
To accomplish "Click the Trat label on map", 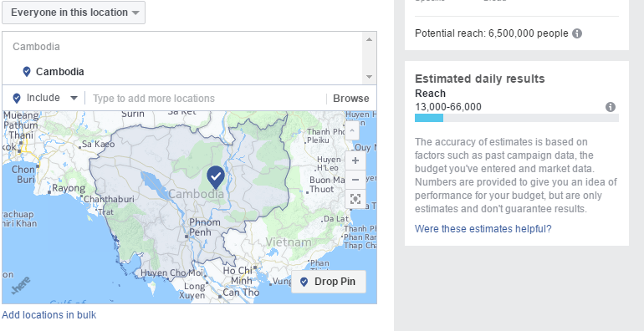I will 106,212.
